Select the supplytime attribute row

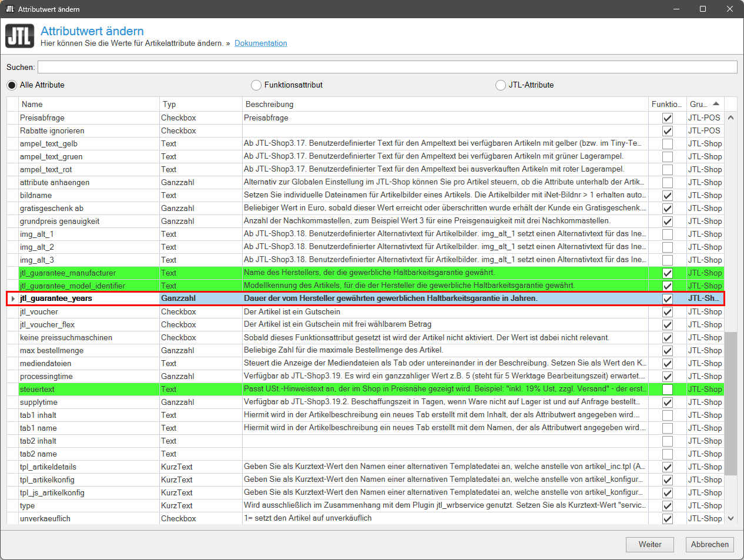(x=366, y=403)
